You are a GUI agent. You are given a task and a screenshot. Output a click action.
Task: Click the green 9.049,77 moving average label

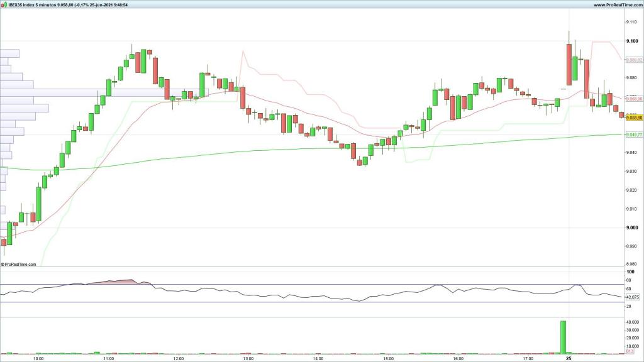(x=633, y=134)
